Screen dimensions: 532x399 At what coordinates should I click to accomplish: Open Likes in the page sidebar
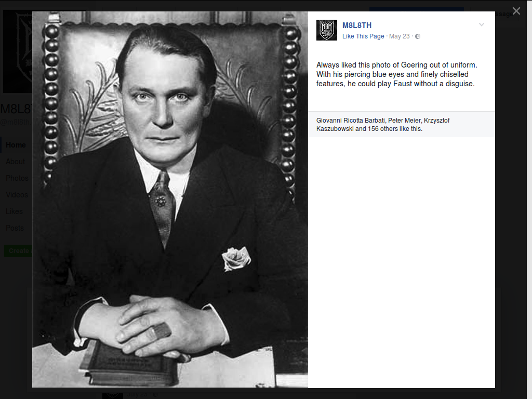(14, 211)
